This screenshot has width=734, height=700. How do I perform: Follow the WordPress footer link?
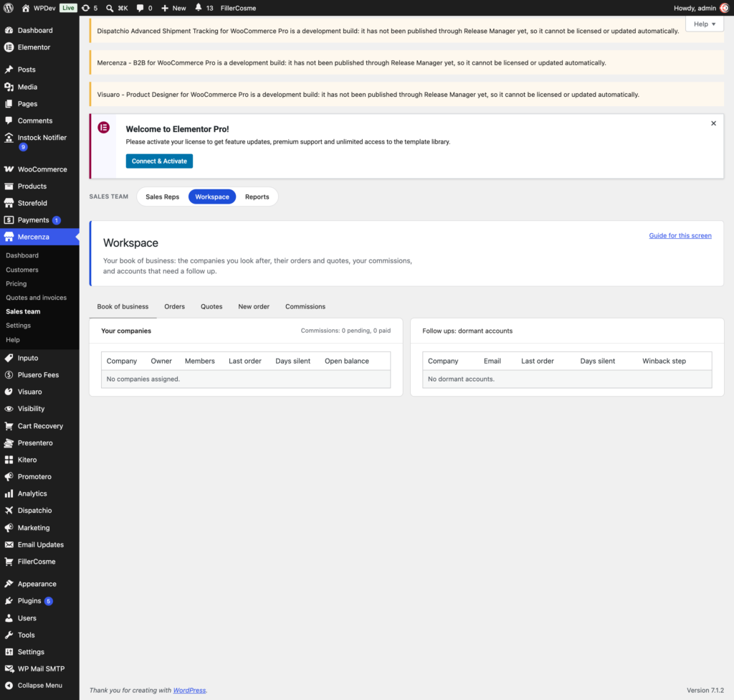coord(189,690)
